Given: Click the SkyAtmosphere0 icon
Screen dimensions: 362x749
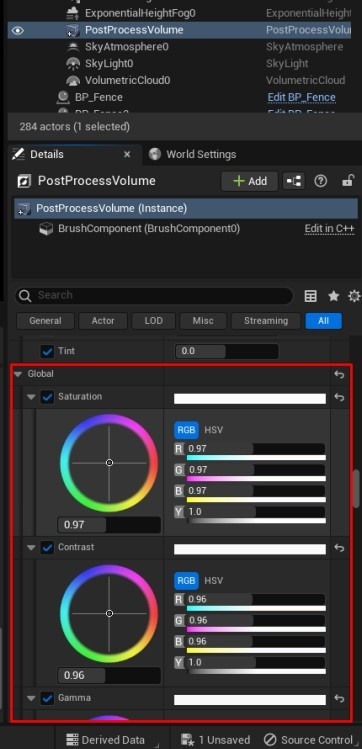Looking at the screenshot, I should coord(73,47).
